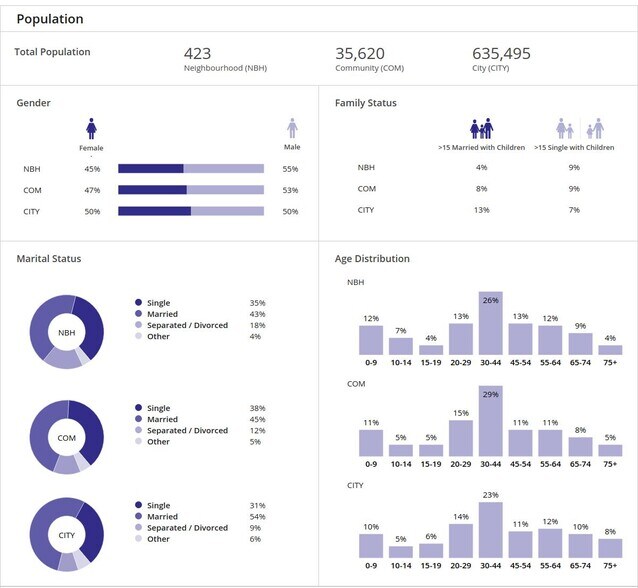Viewport: 638px width, 588px height.
Task: Click the Age Distribution section heading
Action: click(372, 259)
